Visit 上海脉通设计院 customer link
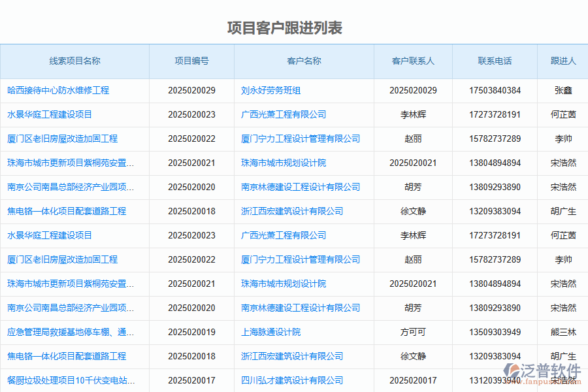The width and height of the screenshot is (588, 392). pos(270,332)
